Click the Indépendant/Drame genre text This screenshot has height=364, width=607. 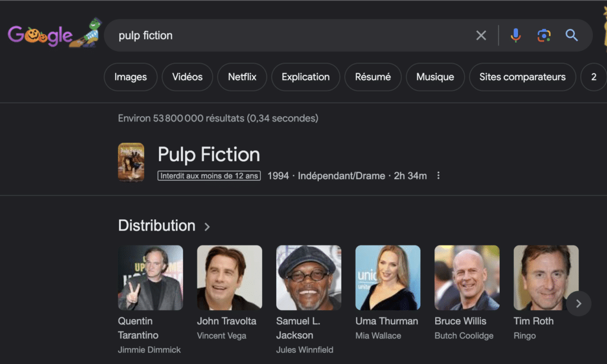coord(341,176)
